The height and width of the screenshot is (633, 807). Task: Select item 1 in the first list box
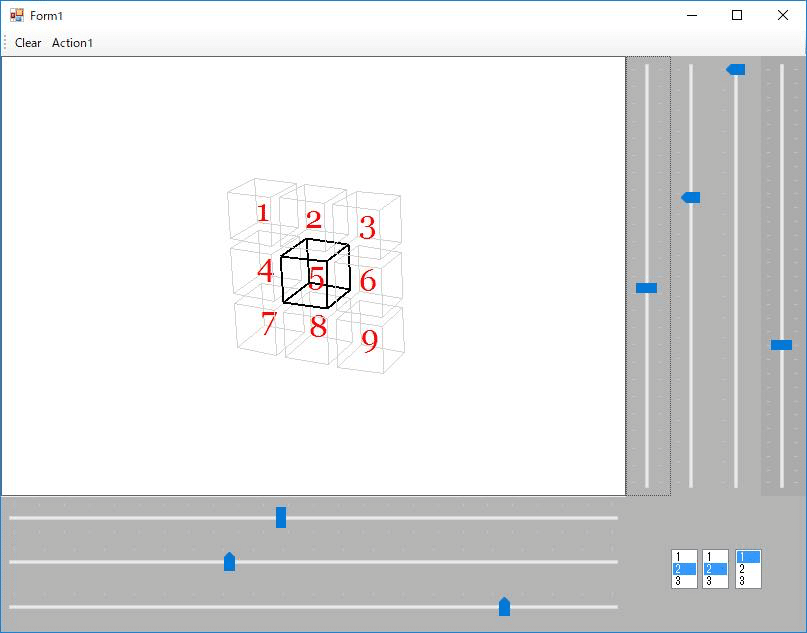pos(684,557)
